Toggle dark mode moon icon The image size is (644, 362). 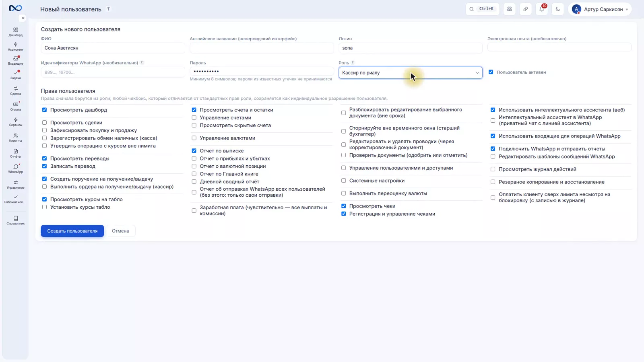[557, 9]
